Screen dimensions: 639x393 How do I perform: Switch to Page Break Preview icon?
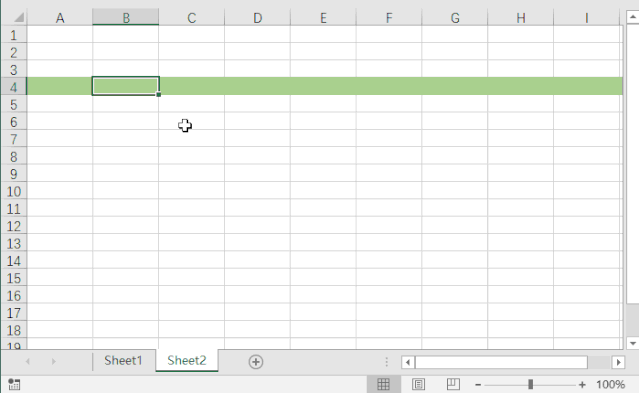453,384
